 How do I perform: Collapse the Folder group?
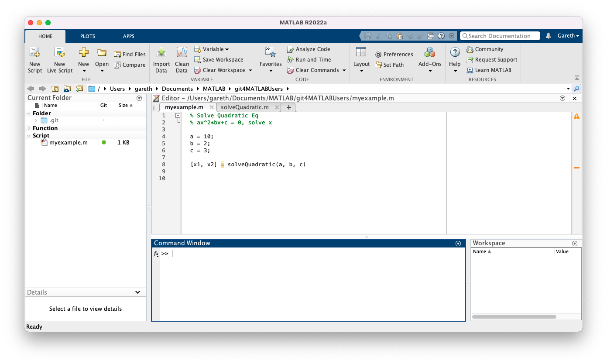pos(29,113)
